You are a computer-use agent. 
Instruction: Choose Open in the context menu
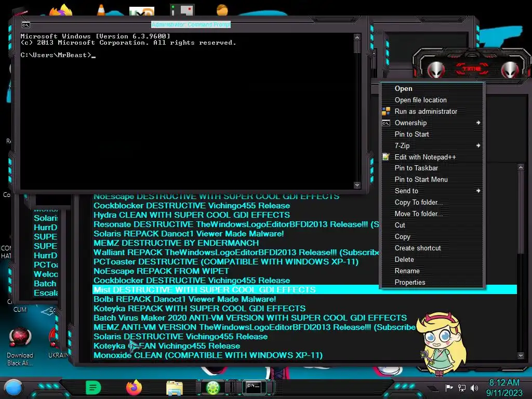[432, 88]
